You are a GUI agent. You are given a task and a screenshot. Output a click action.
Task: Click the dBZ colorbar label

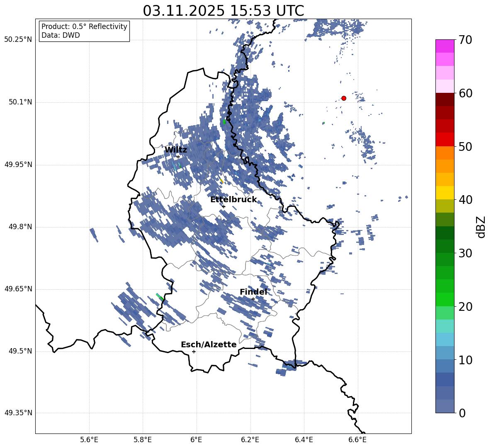pos(481,227)
